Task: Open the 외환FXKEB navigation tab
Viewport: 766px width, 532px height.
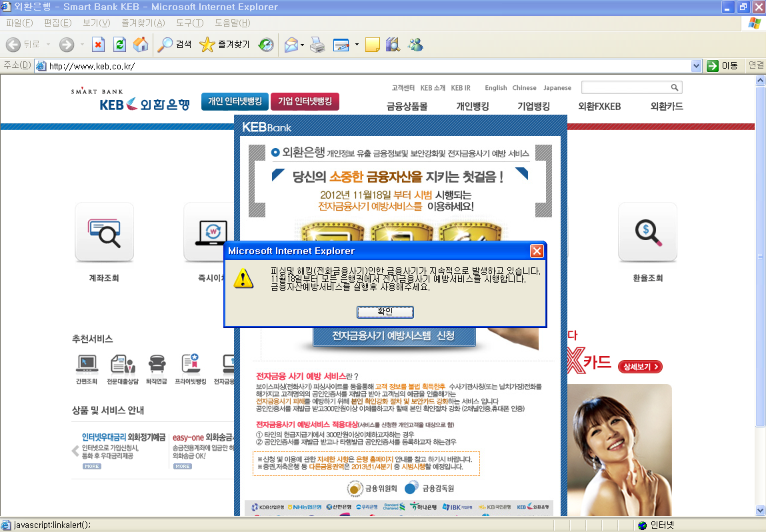Action: click(599, 106)
